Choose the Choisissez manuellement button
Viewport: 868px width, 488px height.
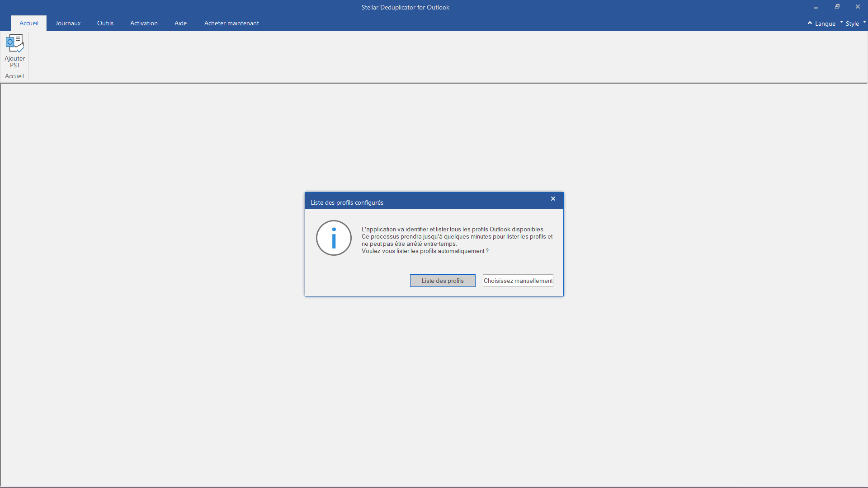518,281
